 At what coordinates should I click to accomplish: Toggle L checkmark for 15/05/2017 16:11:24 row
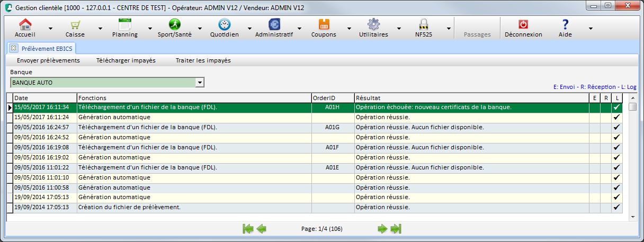(617, 117)
